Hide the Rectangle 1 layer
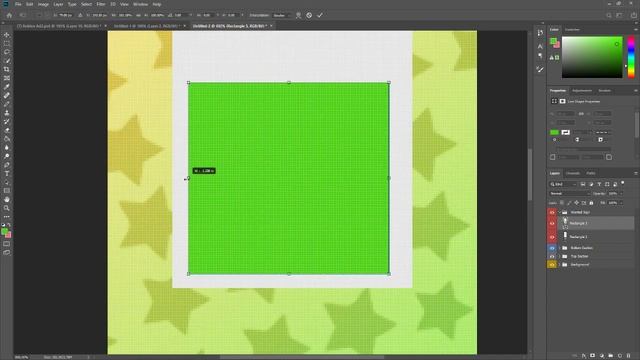 (x=552, y=237)
